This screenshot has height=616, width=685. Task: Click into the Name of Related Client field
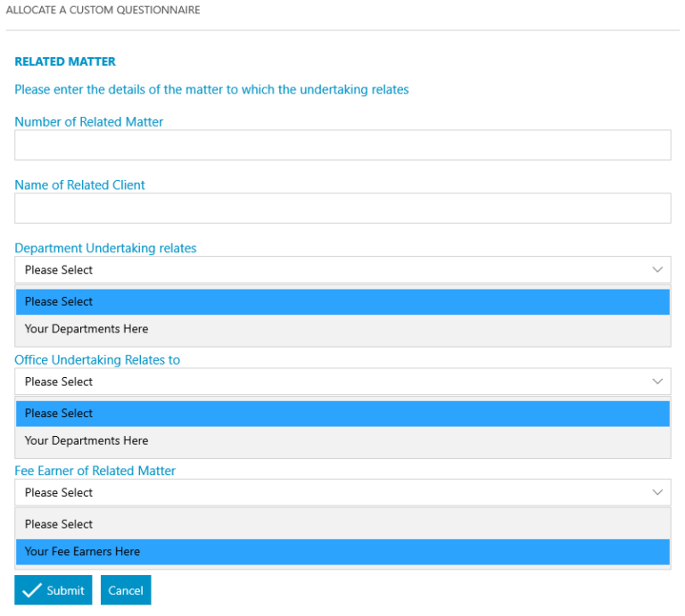[x=342, y=209]
